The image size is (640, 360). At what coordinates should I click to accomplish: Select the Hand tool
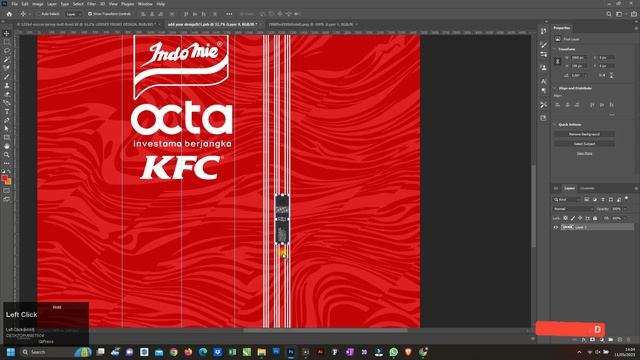7,146
